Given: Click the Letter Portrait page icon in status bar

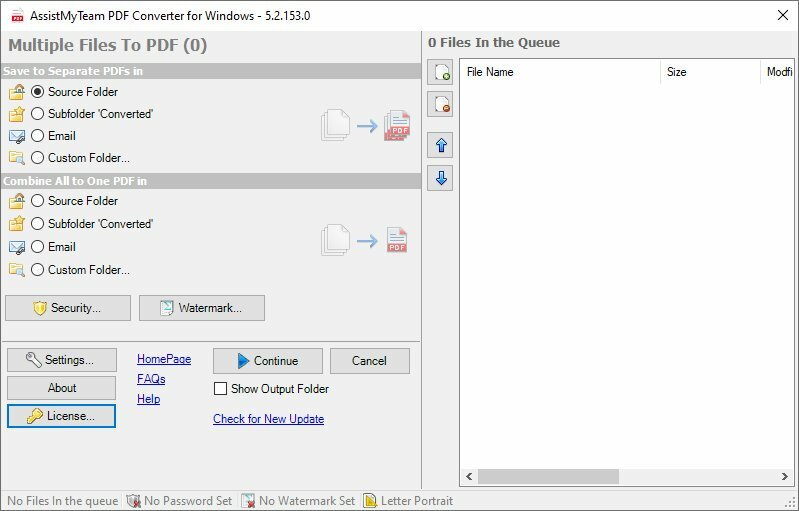Looking at the screenshot, I should [x=370, y=501].
